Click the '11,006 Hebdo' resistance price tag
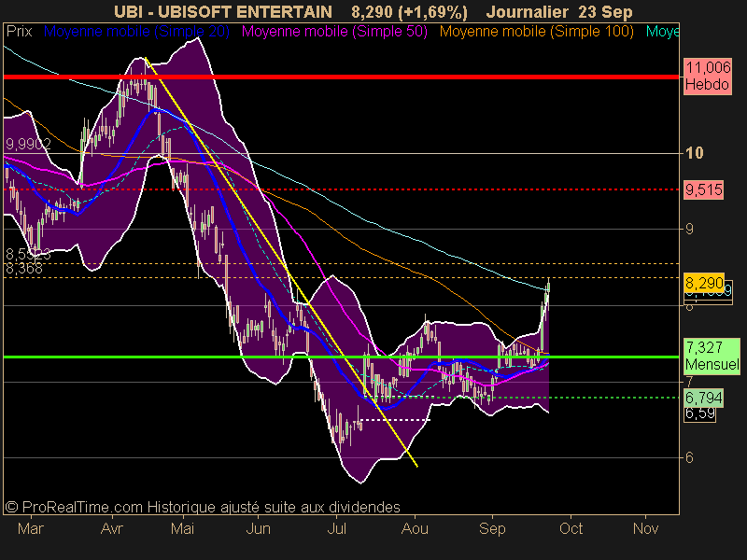Viewport: 747px width, 560px height. tap(708, 77)
